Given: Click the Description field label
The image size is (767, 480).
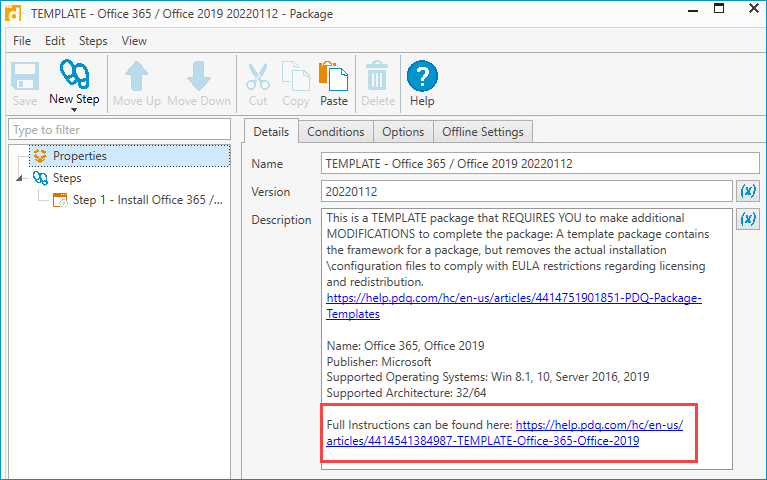Looking at the screenshot, I should tap(281, 220).
